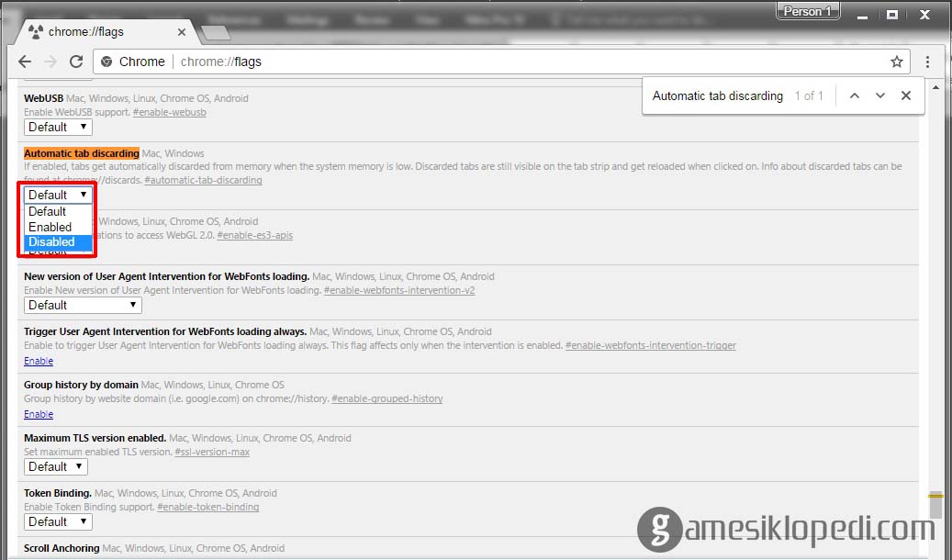This screenshot has width=952, height=560.
Task: Open the Chrome three-dot menu
Action: pos(927,62)
